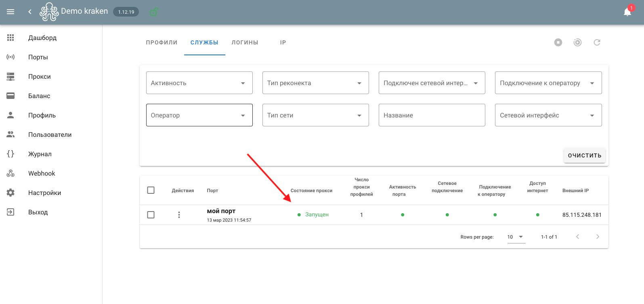
Task: Open Порты from sidebar
Action: click(x=38, y=57)
